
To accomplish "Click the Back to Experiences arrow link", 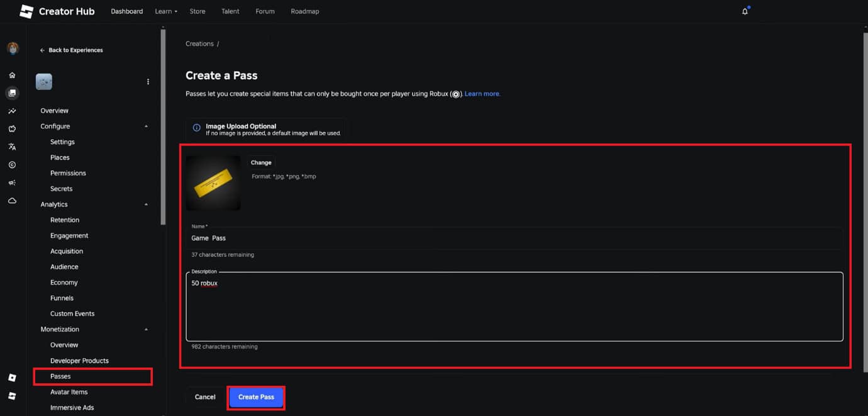I will tap(71, 50).
